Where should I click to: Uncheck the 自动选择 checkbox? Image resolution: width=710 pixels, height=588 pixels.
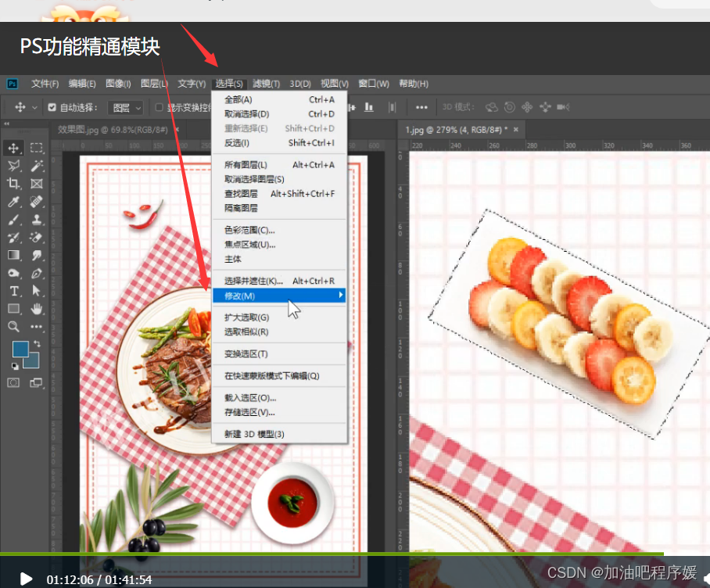(x=52, y=107)
